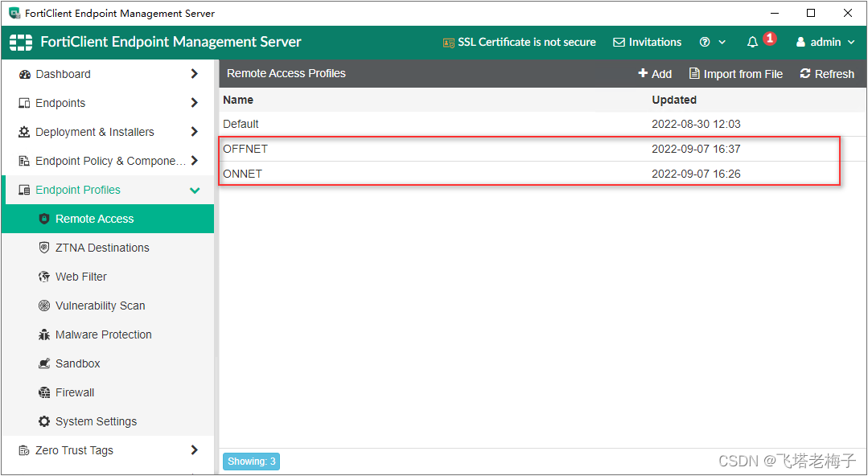Image resolution: width=868 pixels, height=476 pixels.
Task: Click the red notification count badge
Action: tap(770, 38)
